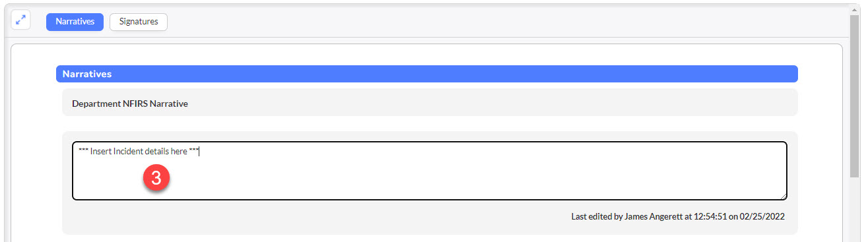This screenshot has height=242, width=868.
Task: Click the vertical scrollbar thumb
Action: pos(855,96)
